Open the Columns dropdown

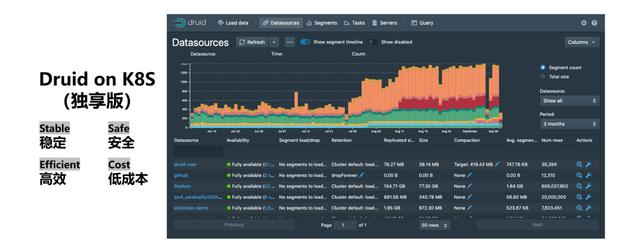(581, 42)
